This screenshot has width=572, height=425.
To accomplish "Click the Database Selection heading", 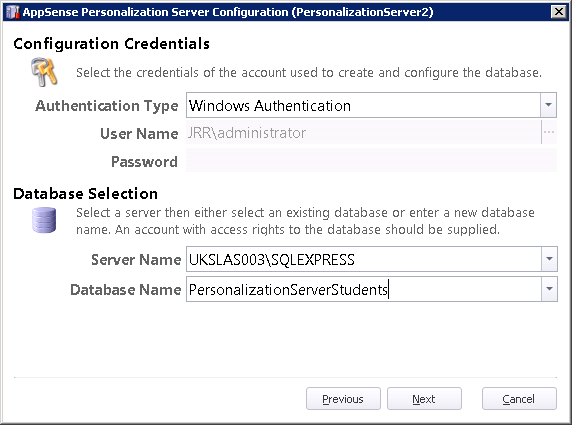I will [85, 194].
